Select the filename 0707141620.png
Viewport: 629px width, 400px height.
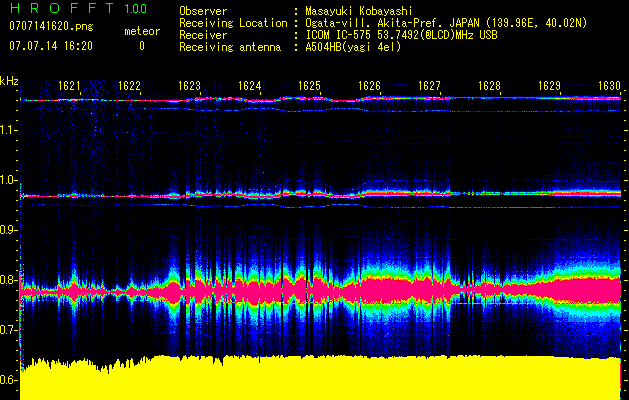click(x=51, y=26)
